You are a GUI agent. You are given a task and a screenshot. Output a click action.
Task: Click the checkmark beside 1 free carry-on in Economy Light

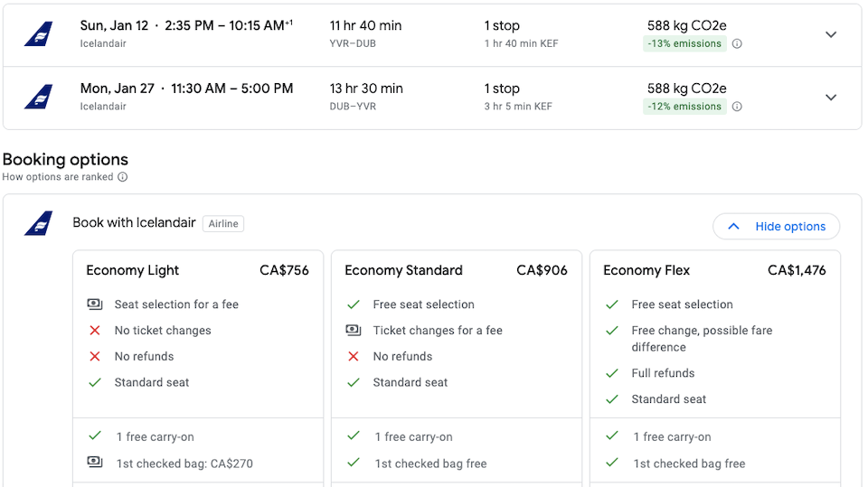coord(95,435)
